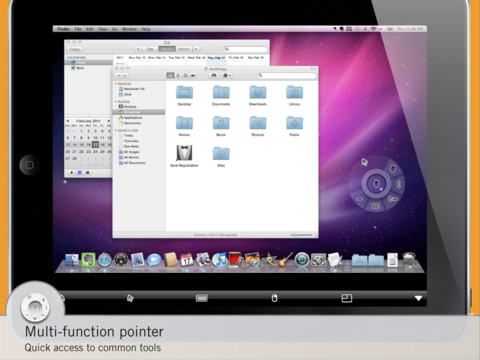
Task: Open iCal from the Dock
Action: tap(187, 259)
